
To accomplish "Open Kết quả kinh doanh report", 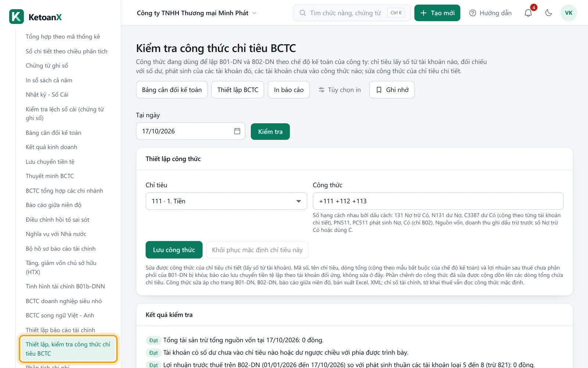I will pos(51,147).
